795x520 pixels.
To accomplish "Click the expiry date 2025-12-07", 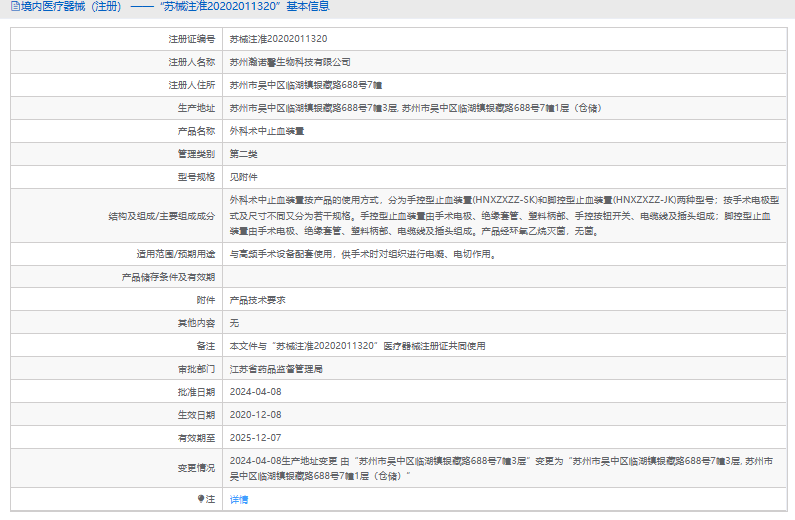I will click(256, 438).
